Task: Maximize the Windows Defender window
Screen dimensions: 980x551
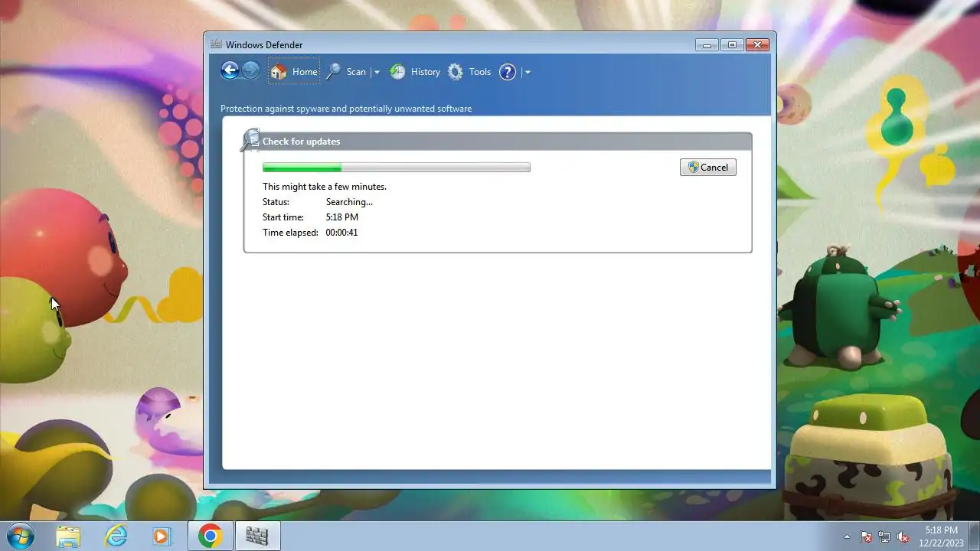Action: (x=732, y=45)
